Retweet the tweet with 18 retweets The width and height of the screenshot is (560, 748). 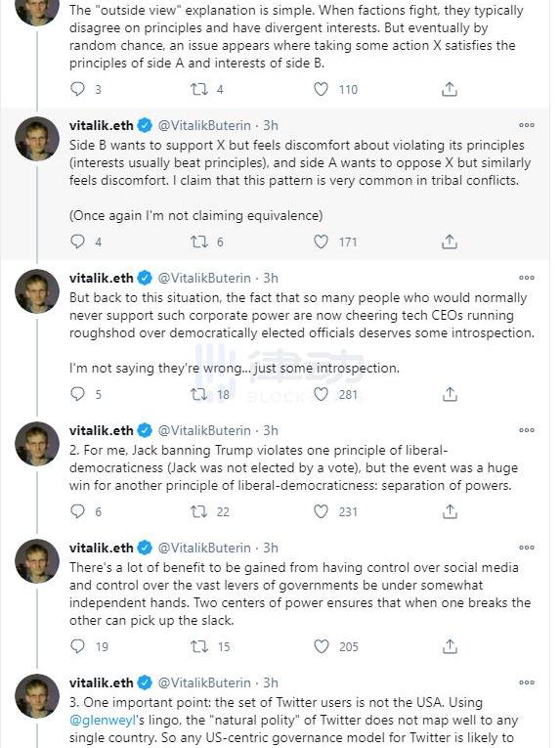pos(199,394)
